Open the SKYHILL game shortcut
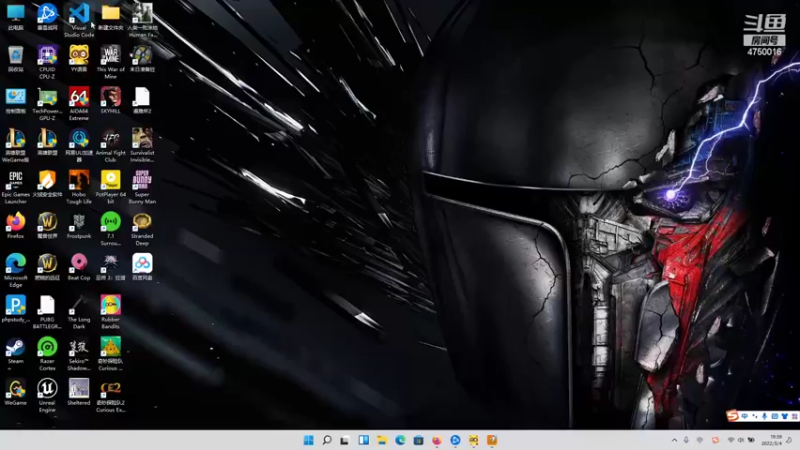The width and height of the screenshot is (800, 450). click(110, 100)
